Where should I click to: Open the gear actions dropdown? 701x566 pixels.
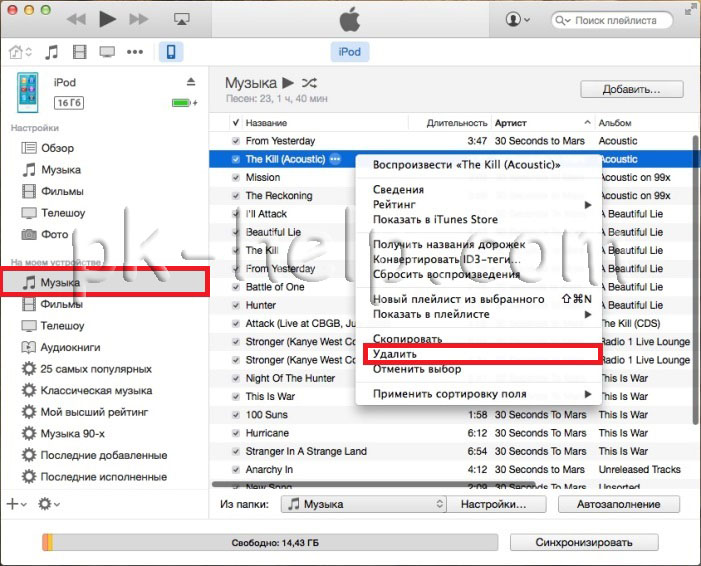pyautogui.click(x=49, y=504)
